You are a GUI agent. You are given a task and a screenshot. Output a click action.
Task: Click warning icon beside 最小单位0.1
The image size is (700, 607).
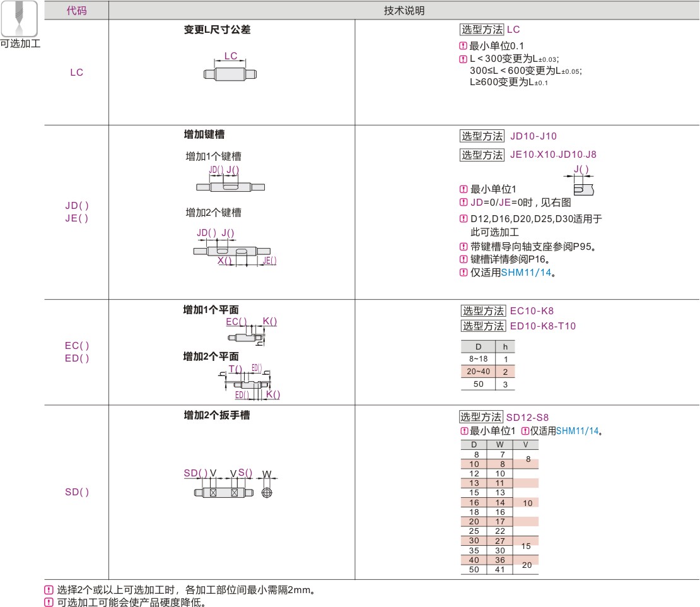click(464, 45)
